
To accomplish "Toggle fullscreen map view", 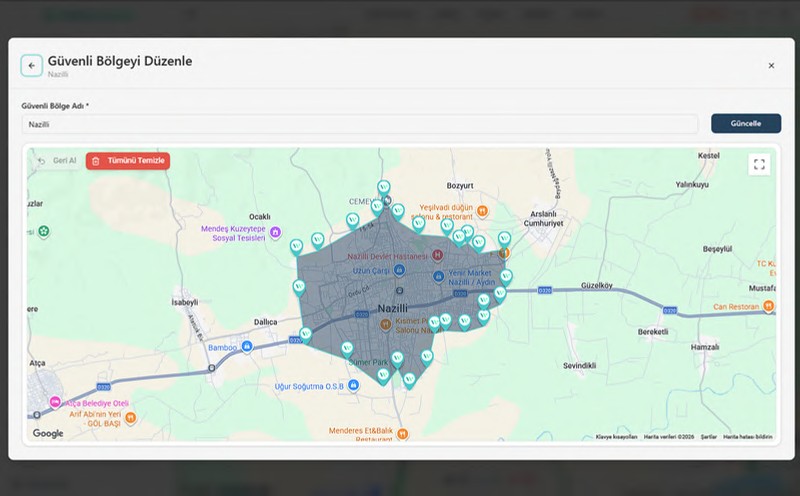I will (759, 164).
